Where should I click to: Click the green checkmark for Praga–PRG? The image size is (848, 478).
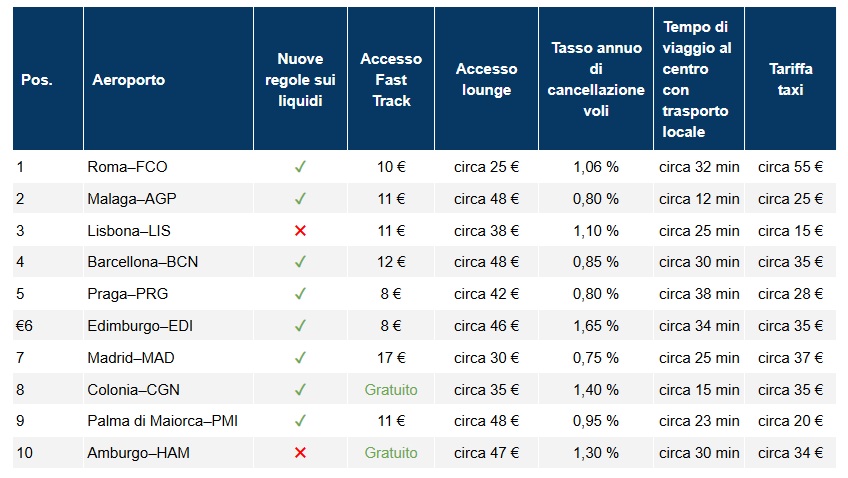coord(300,294)
